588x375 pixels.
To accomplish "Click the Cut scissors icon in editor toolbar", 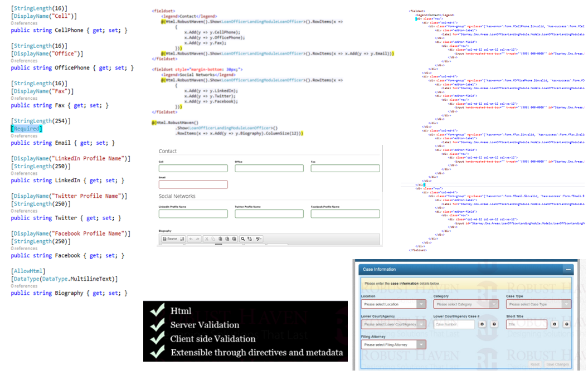I will pos(207,239).
